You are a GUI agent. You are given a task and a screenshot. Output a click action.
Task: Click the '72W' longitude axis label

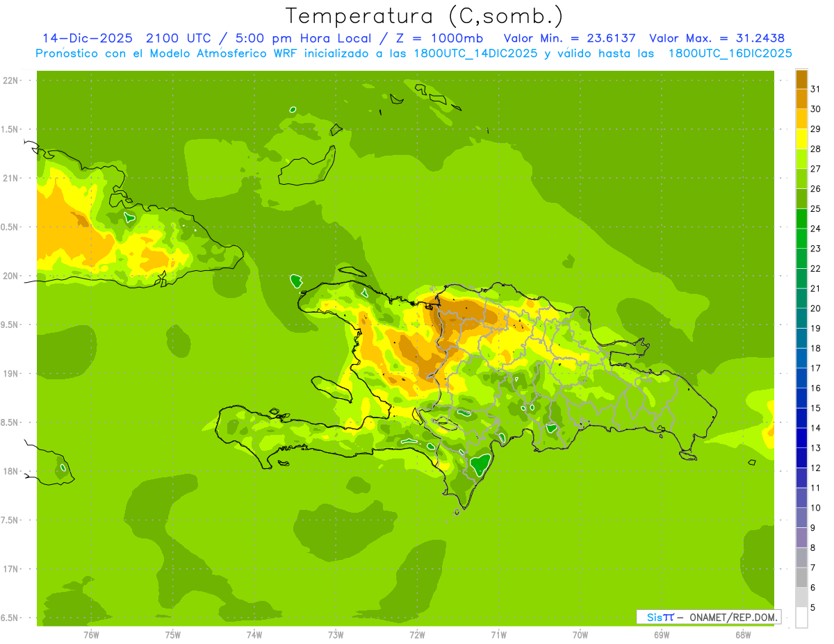[417, 635]
